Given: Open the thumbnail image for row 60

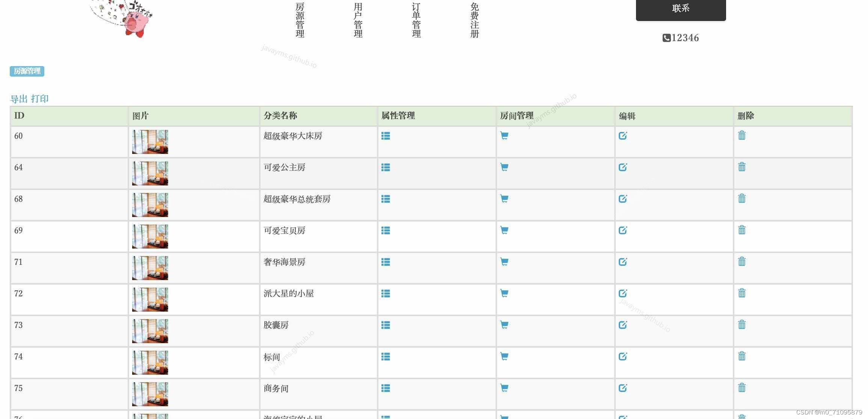Looking at the screenshot, I should coord(150,142).
